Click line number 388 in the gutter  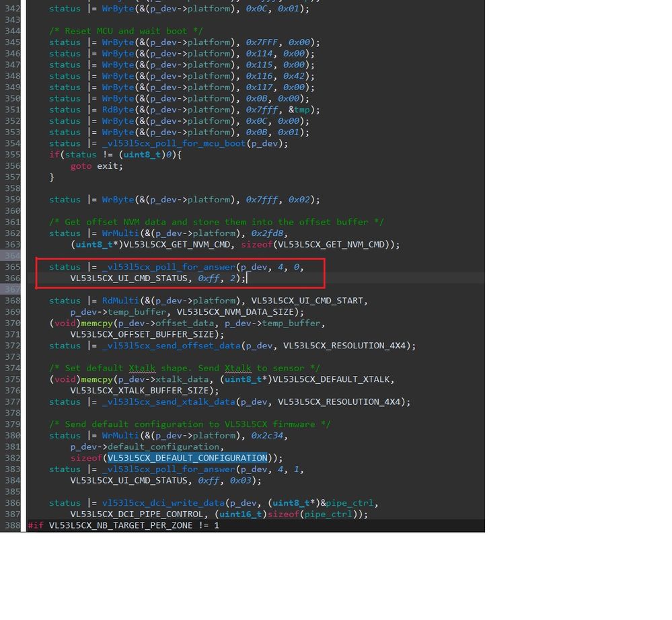click(12, 525)
